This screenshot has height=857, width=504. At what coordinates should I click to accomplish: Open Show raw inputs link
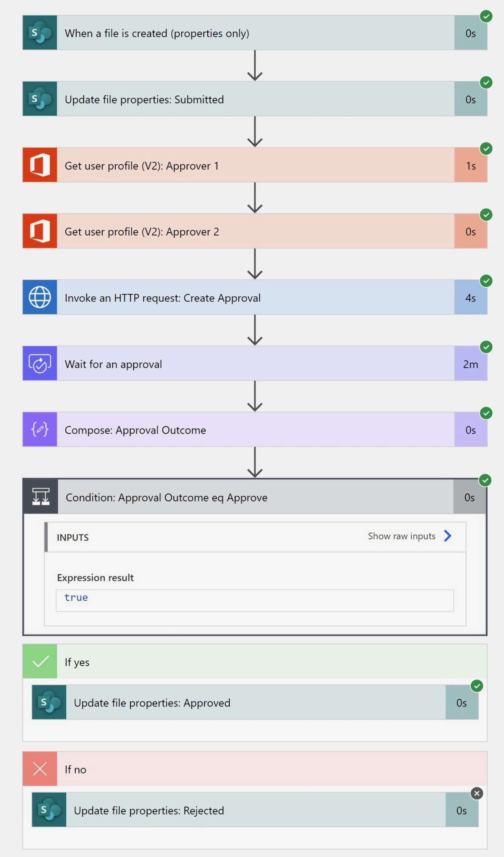401,536
